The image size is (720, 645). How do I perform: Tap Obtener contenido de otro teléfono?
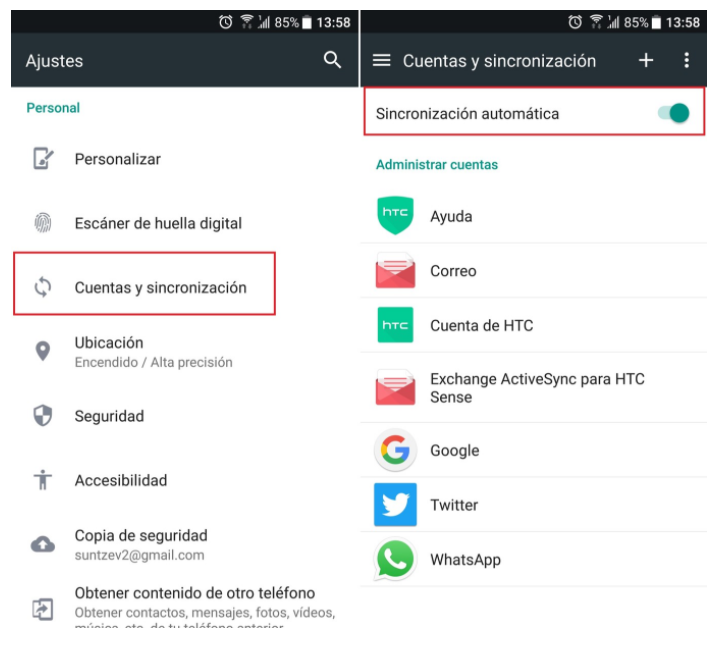coord(185,605)
